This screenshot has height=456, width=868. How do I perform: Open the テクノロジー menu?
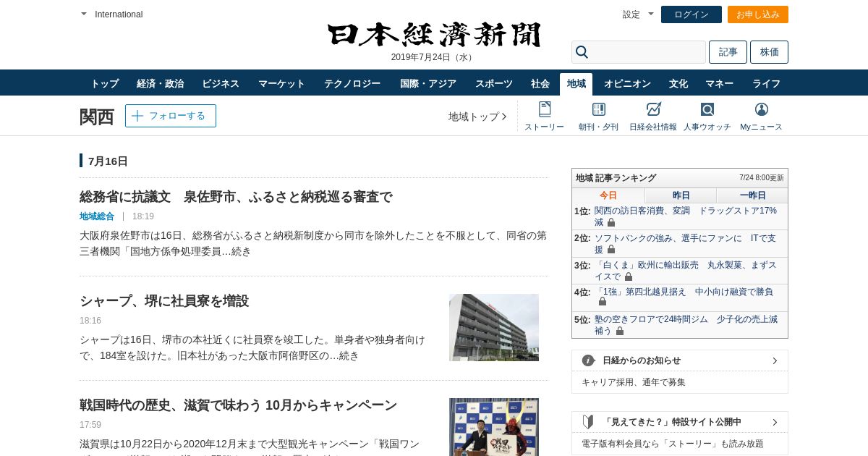click(352, 83)
